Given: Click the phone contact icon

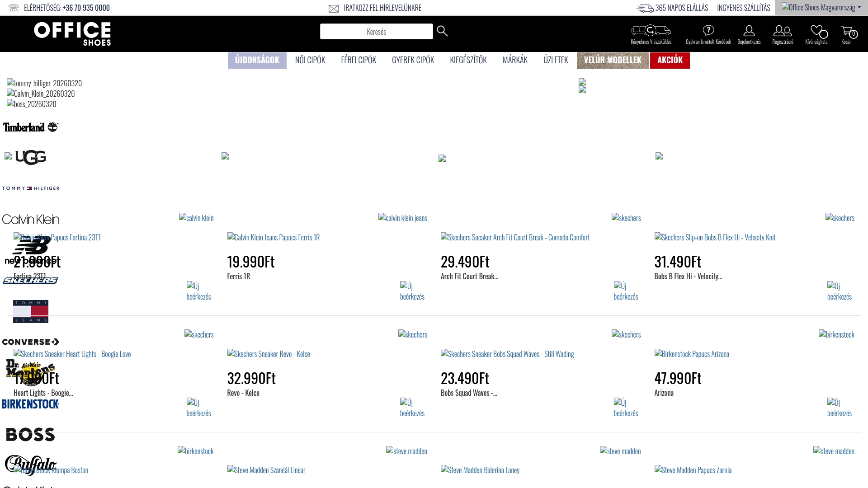Looking at the screenshot, I should [x=14, y=8].
